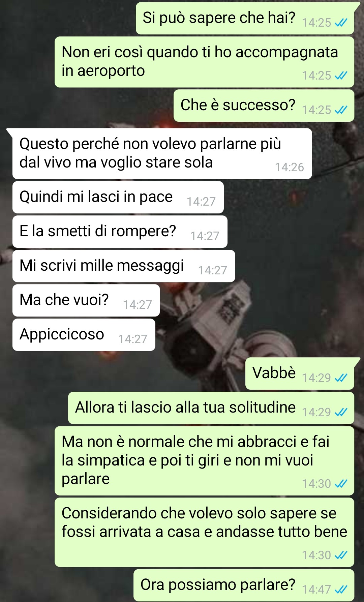364x602 pixels.
Task: Tap the 'Mi scrivi mille messaggi' bubble
Action: [x=124, y=266]
